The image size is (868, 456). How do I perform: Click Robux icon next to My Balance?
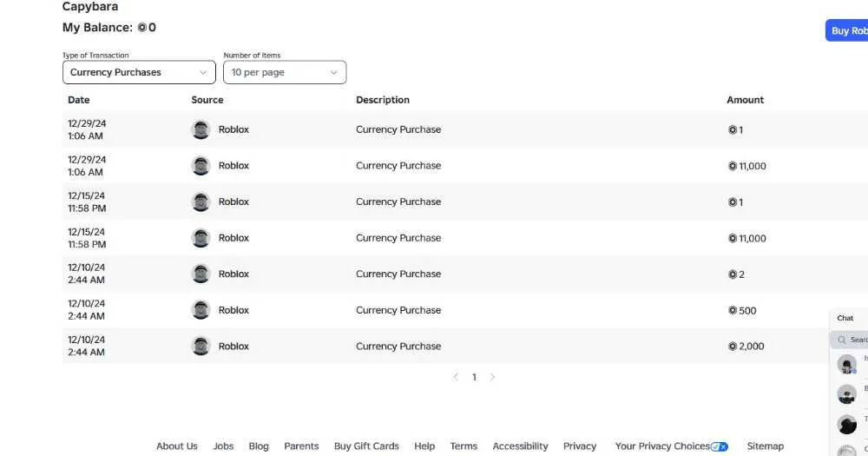pos(142,27)
